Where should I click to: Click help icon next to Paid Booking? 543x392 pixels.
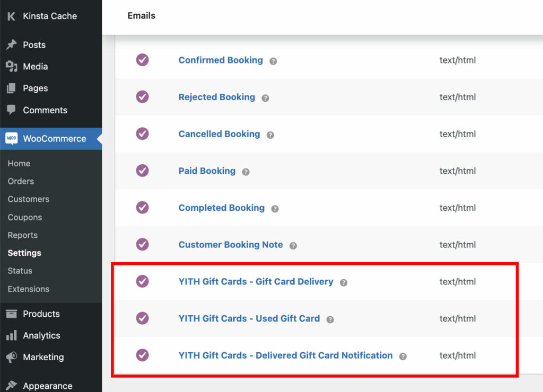[246, 172]
